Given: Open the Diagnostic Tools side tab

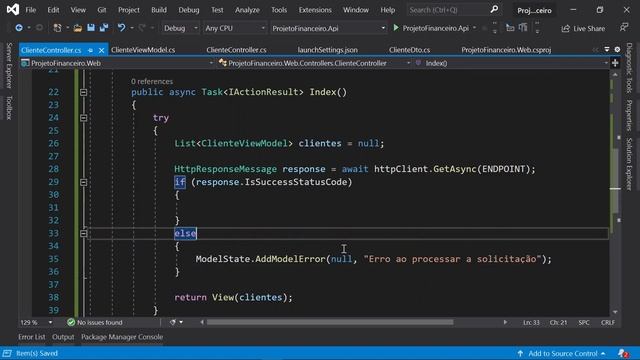Looking at the screenshot, I should pyautogui.click(x=629, y=68).
